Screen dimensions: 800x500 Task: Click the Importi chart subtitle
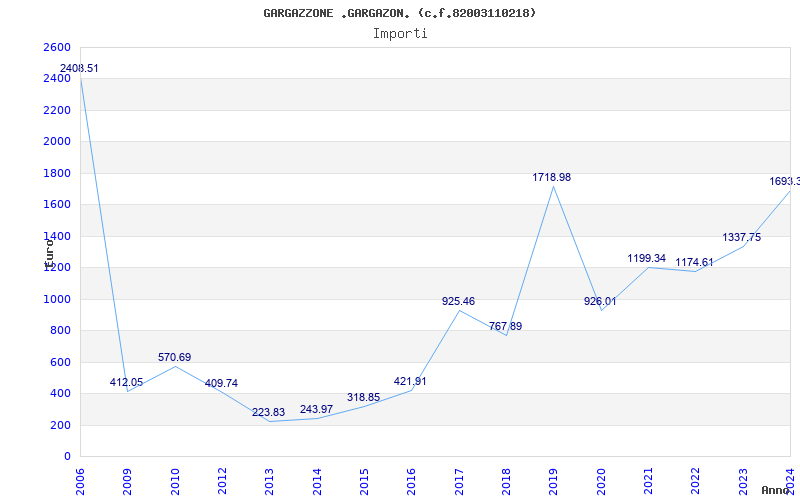[x=400, y=33]
